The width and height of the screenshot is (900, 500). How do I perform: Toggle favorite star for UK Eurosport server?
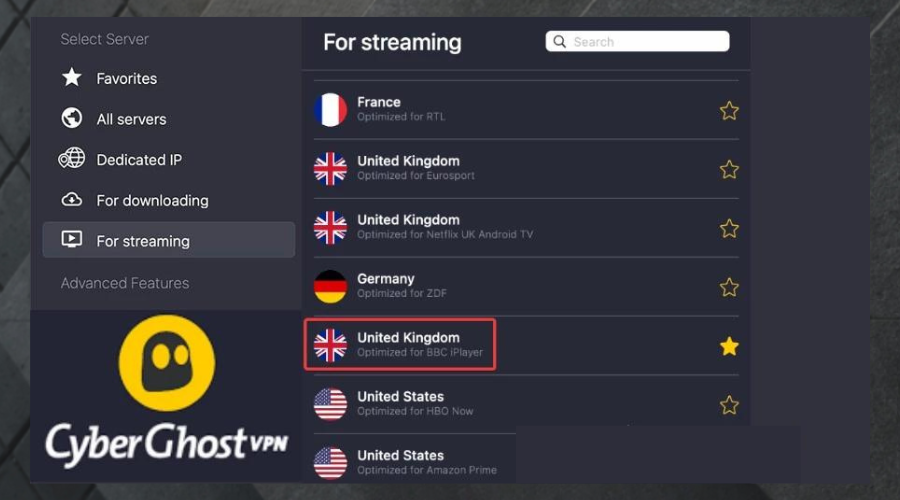pos(729,169)
